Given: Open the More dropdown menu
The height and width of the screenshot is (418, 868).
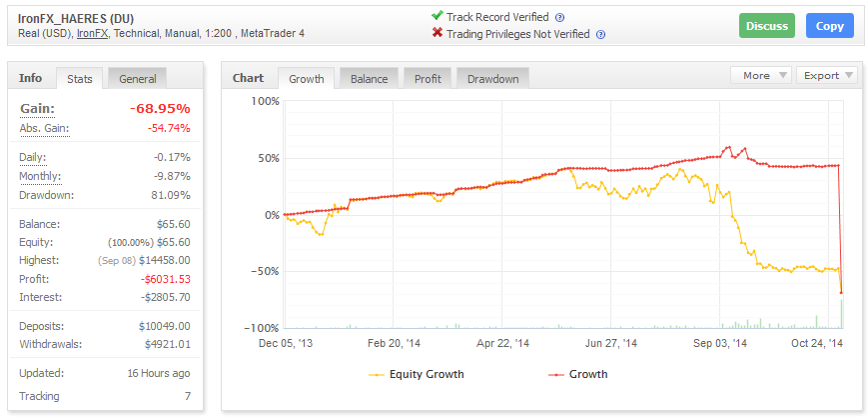Looking at the screenshot, I should (x=762, y=76).
